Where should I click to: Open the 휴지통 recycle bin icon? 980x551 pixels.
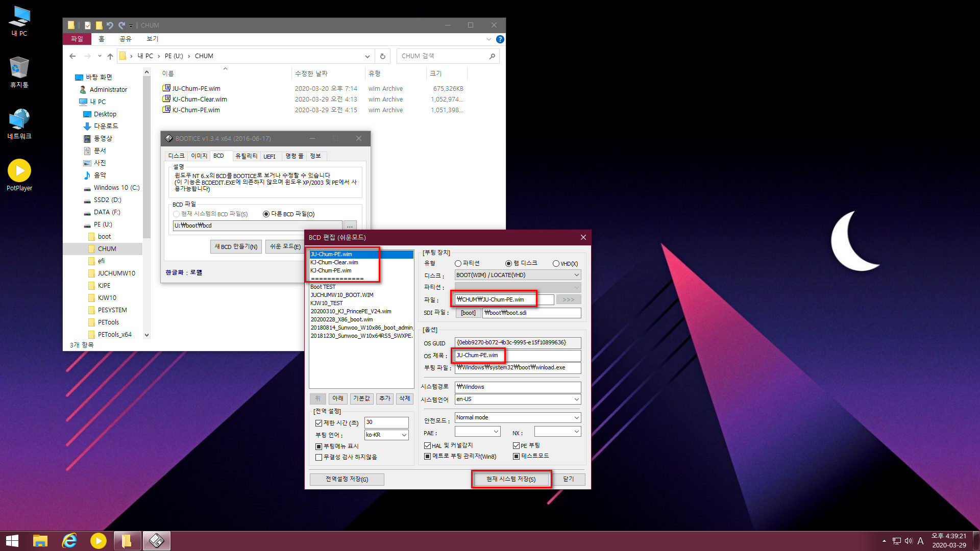point(19,72)
